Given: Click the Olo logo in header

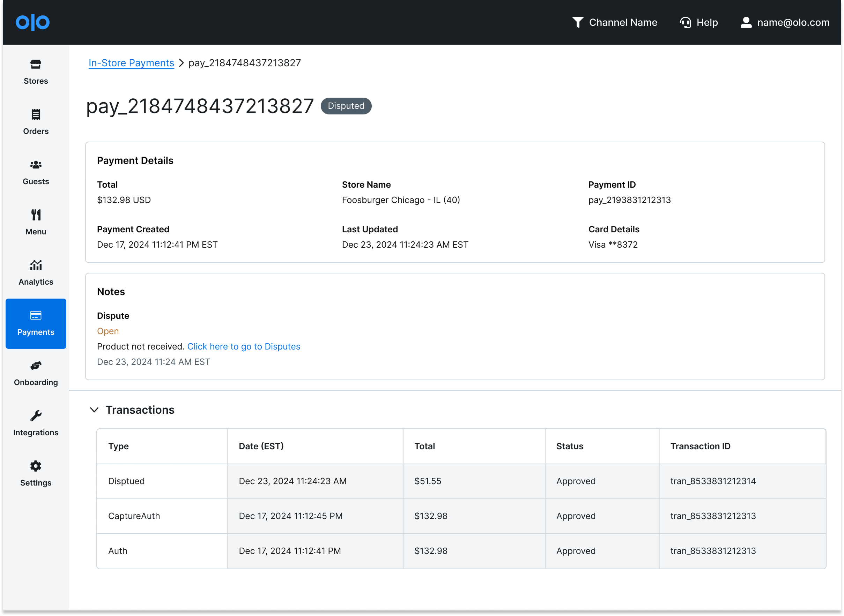Looking at the screenshot, I should [32, 22].
